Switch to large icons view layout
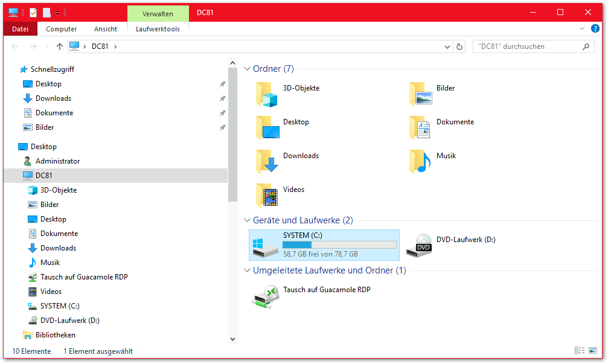This screenshot has height=364, width=608. pyautogui.click(x=593, y=351)
